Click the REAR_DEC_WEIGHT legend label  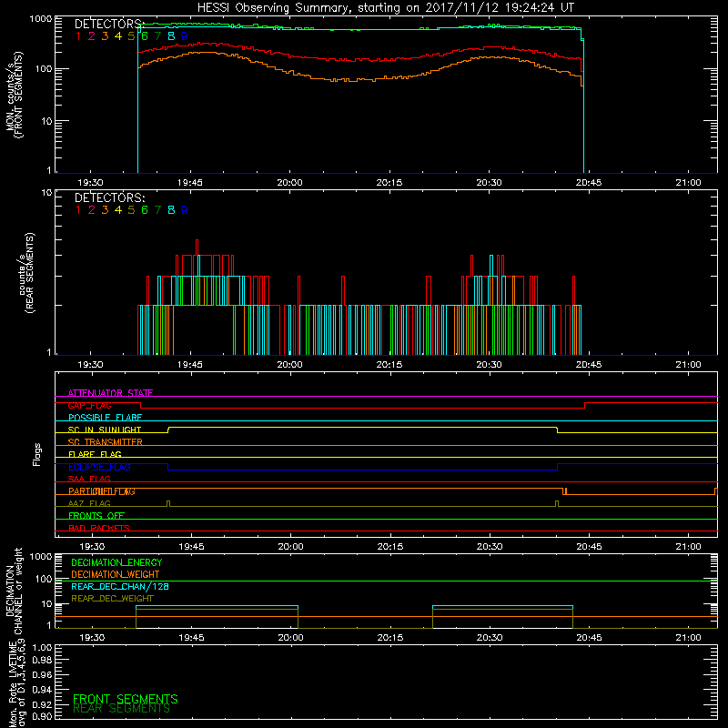112,599
